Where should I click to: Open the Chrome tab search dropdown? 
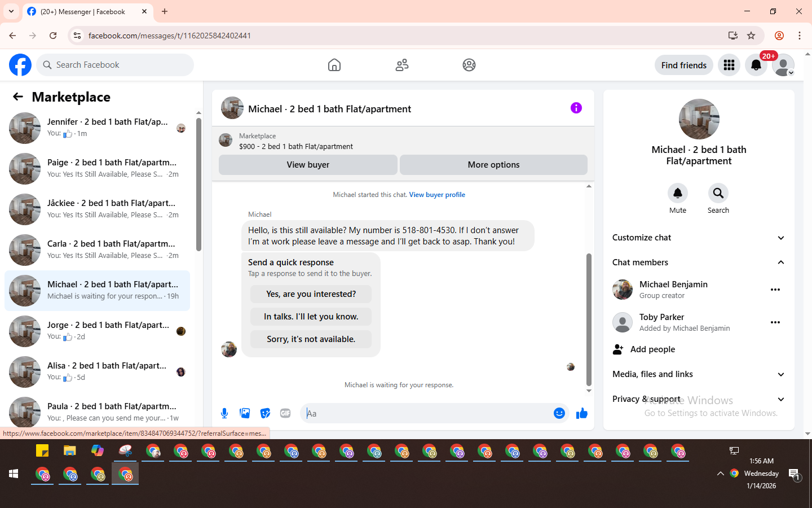[11, 11]
